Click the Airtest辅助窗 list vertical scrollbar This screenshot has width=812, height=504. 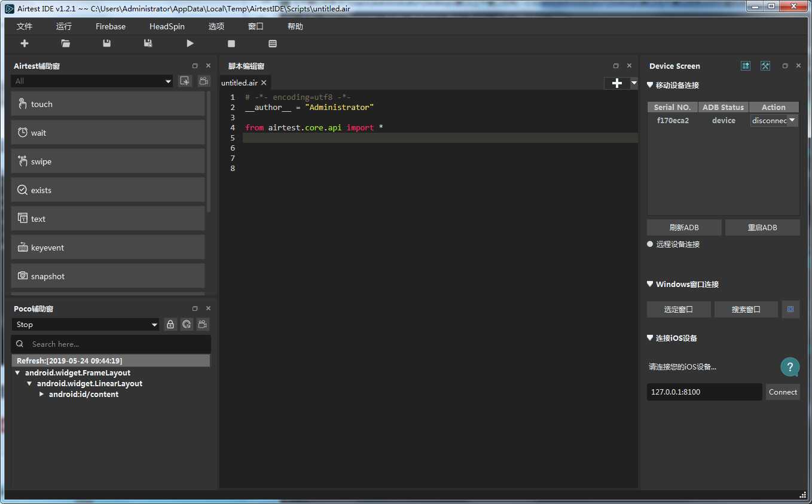(x=208, y=152)
